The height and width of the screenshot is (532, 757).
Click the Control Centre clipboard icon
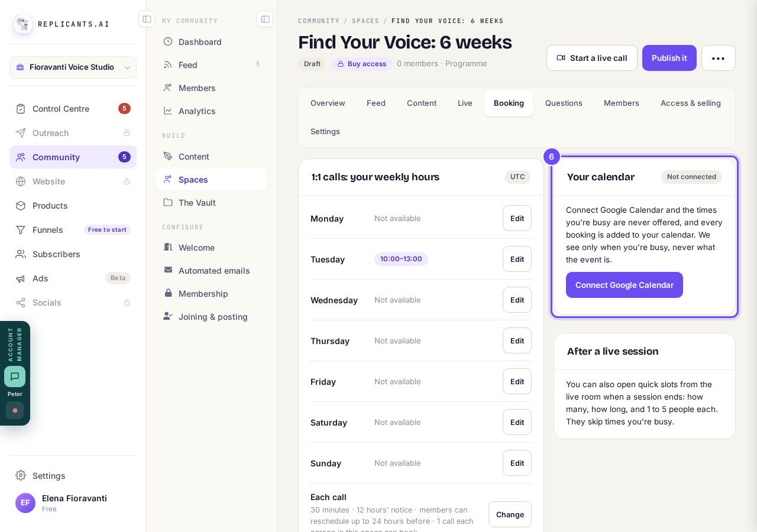pos(21,109)
